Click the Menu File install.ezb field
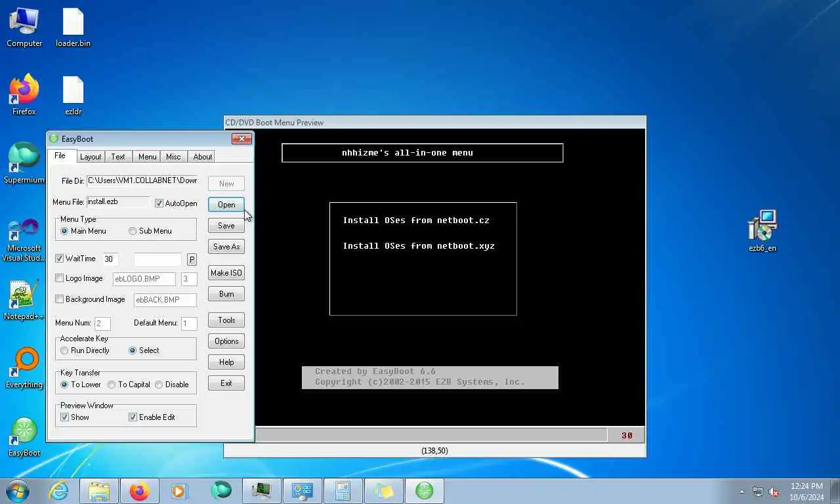Image resolution: width=840 pixels, height=504 pixels. pos(118,201)
